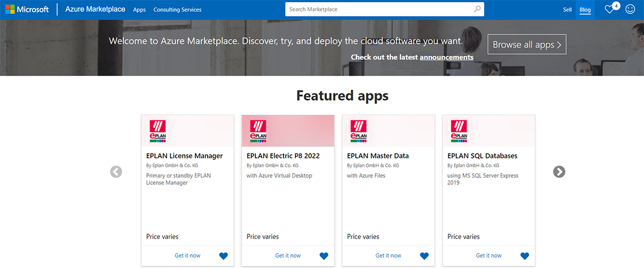Click Get it now for EPLAN Master Data
The width and height of the screenshot is (644, 268).
tap(388, 256)
